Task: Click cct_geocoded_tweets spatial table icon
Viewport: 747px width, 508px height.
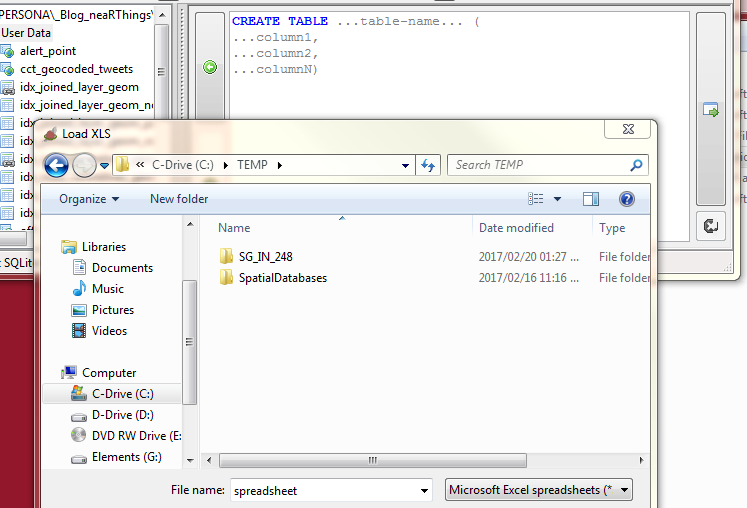Action: (x=7, y=69)
